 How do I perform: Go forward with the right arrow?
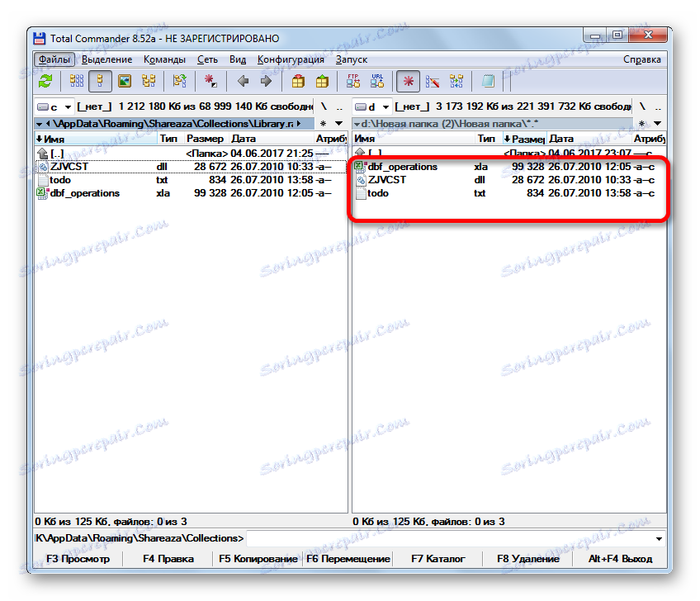point(266,81)
